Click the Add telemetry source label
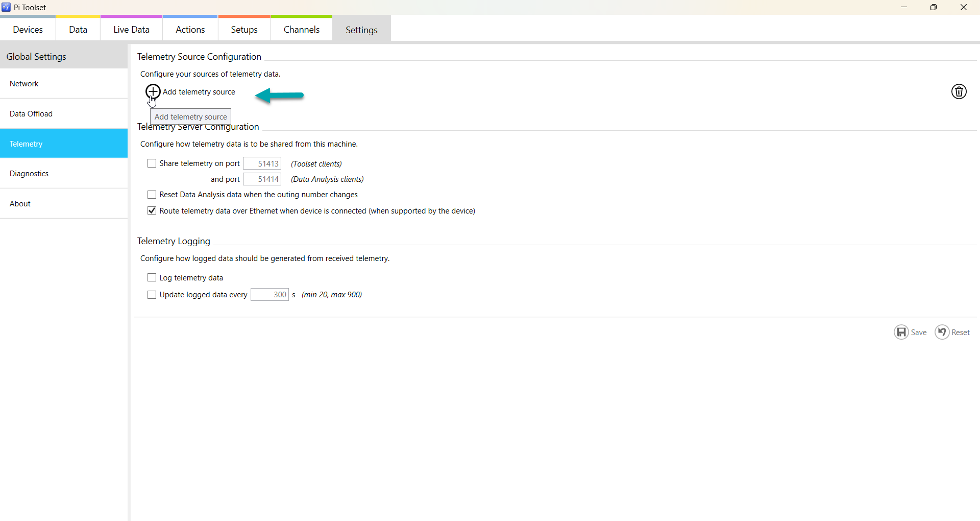This screenshot has height=521, width=980. [199, 92]
